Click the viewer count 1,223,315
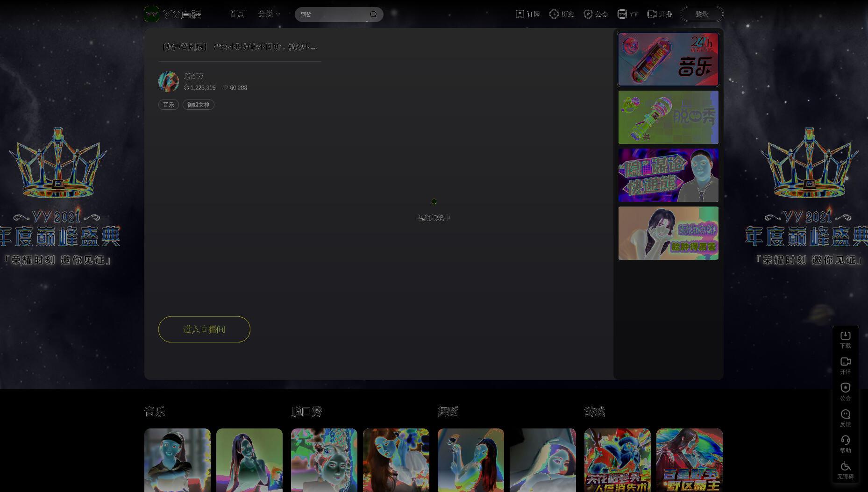868x492 pixels. coord(200,88)
